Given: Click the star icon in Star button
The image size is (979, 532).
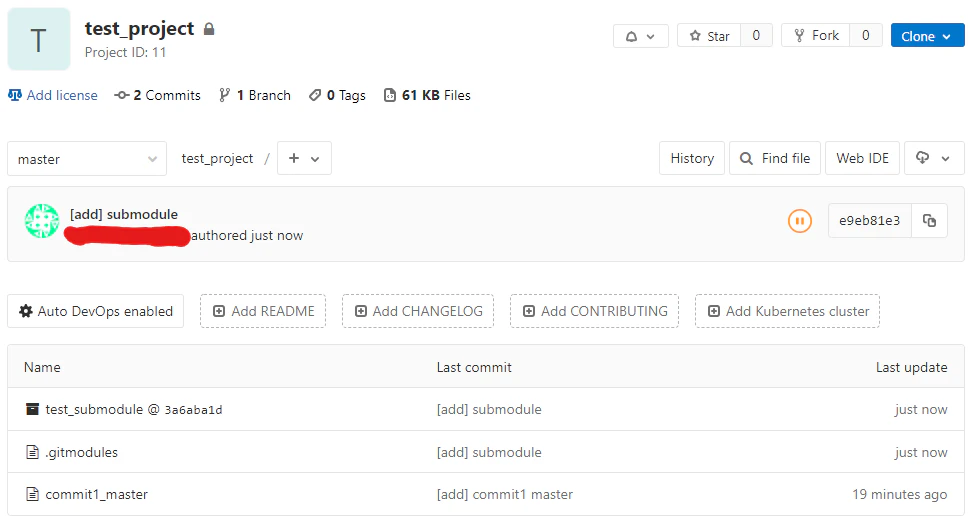Looking at the screenshot, I should pos(695,36).
